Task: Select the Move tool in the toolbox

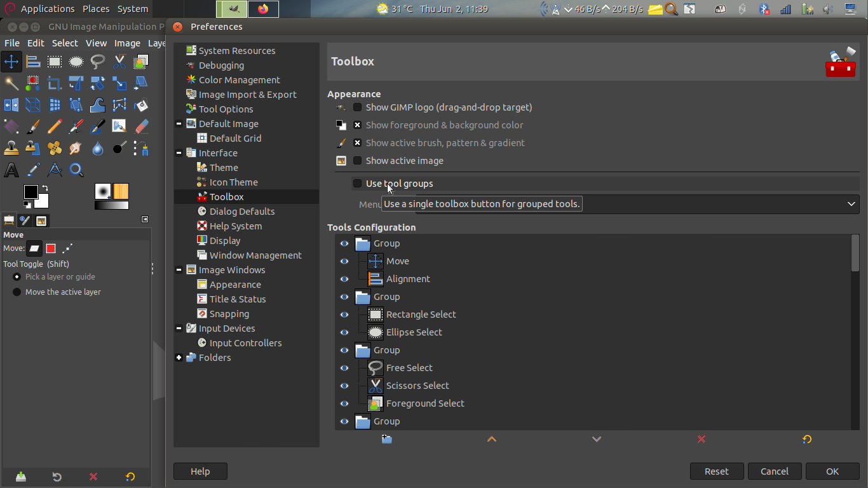Action: [x=11, y=62]
